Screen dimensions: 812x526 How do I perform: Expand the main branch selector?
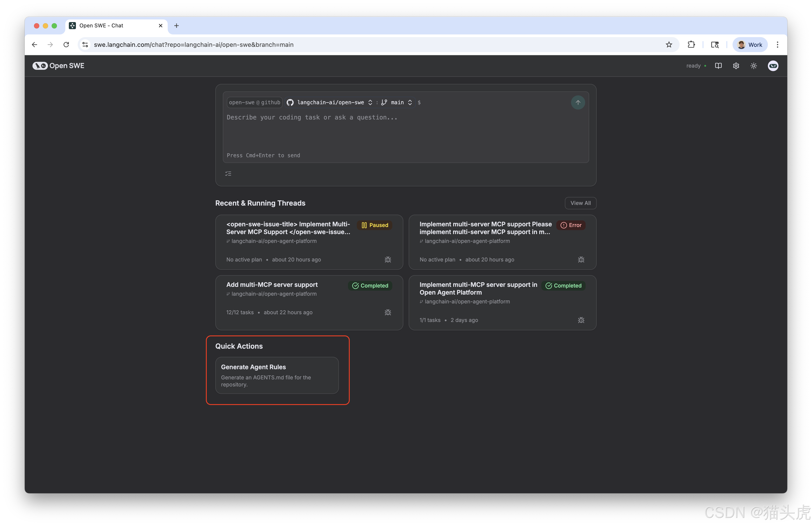tap(397, 102)
